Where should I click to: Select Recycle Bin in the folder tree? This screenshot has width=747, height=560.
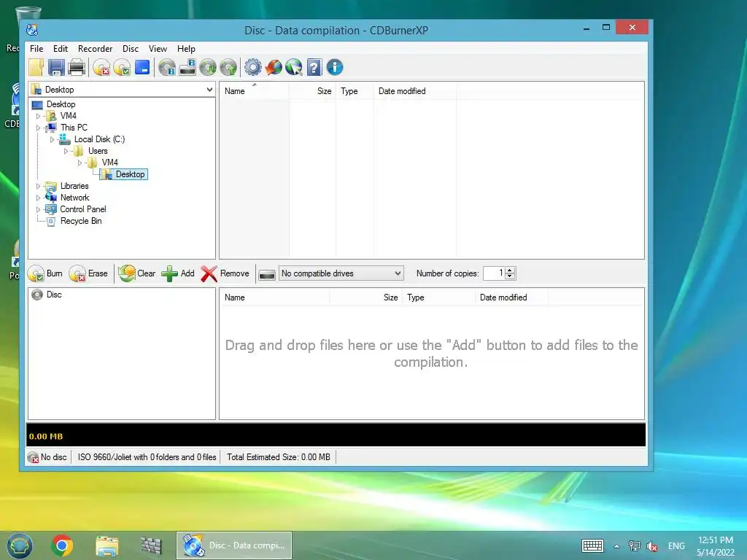coord(80,221)
